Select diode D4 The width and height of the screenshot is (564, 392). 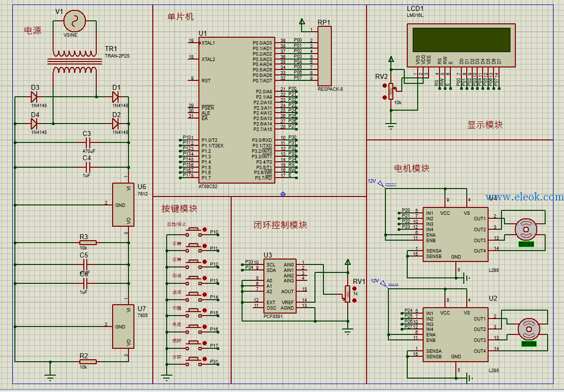point(35,124)
